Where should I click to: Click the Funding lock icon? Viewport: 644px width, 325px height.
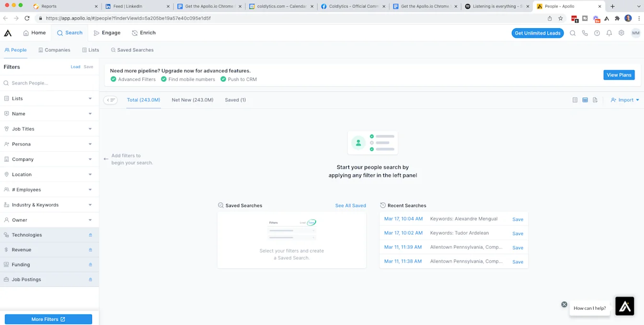90,265
